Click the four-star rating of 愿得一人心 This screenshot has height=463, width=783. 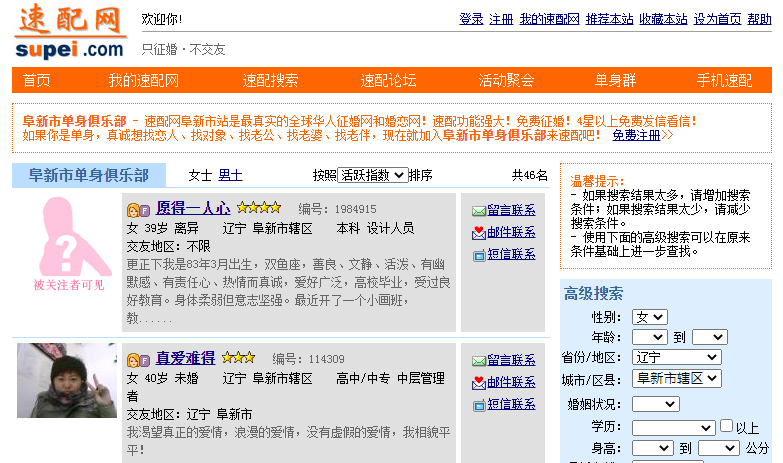click(259, 207)
